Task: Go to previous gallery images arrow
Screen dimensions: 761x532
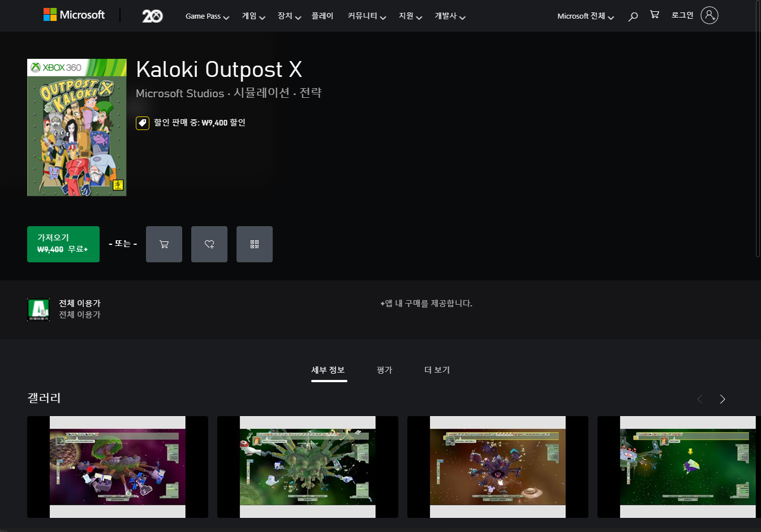Action: point(700,399)
